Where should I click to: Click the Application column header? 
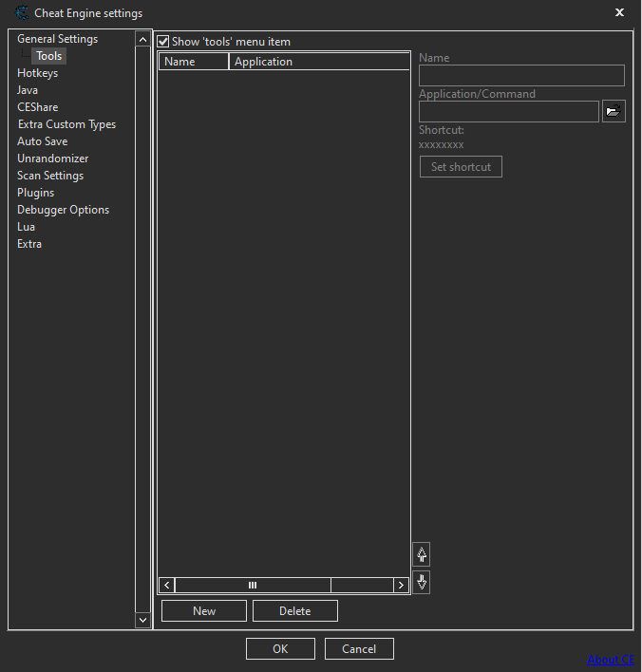coord(319,62)
